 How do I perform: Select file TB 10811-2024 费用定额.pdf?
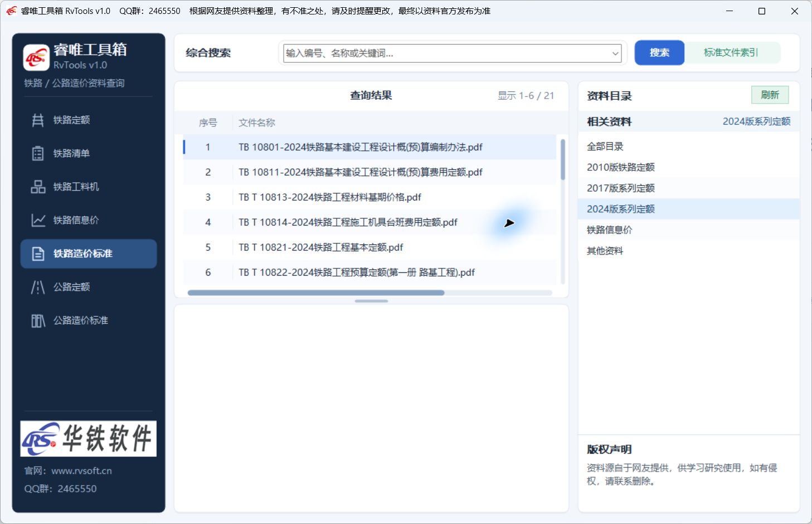[369, 172]
